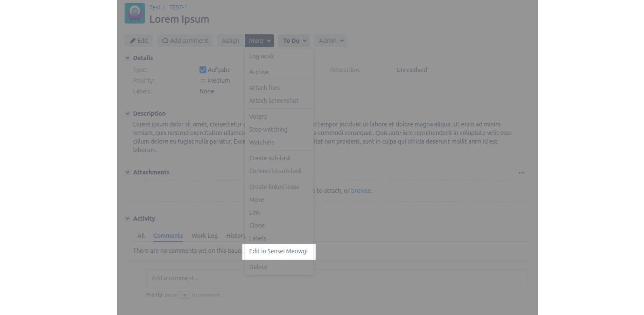
Task: Collapse the Activity section
Action: (x=127, y=218)
